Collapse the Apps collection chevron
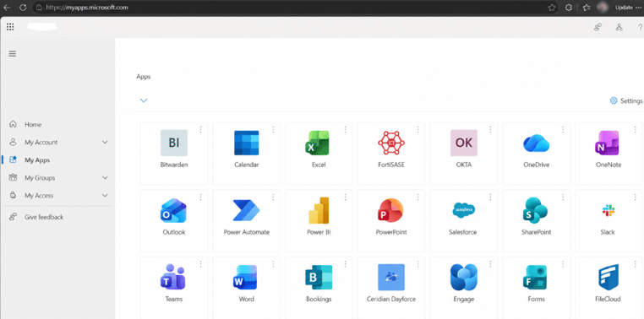This screenshot has height=319, width=644. click(144, 100)
